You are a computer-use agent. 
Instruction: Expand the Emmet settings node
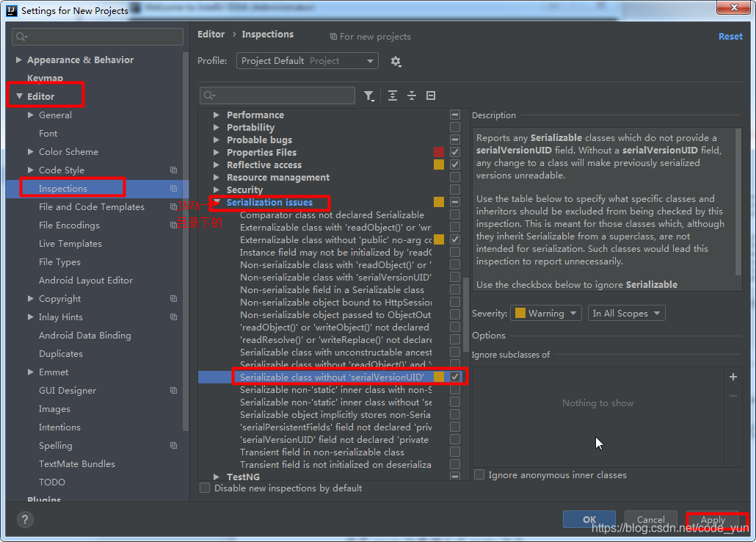click(x=30, y=372)
